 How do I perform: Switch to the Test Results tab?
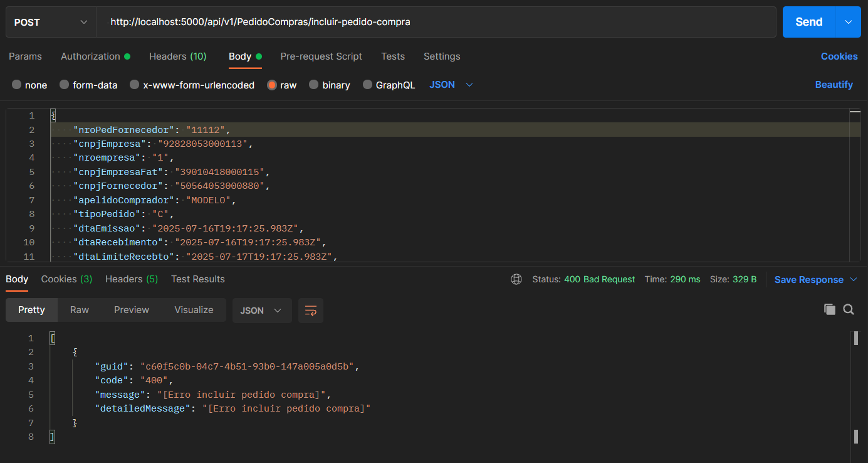click(197, 279)
